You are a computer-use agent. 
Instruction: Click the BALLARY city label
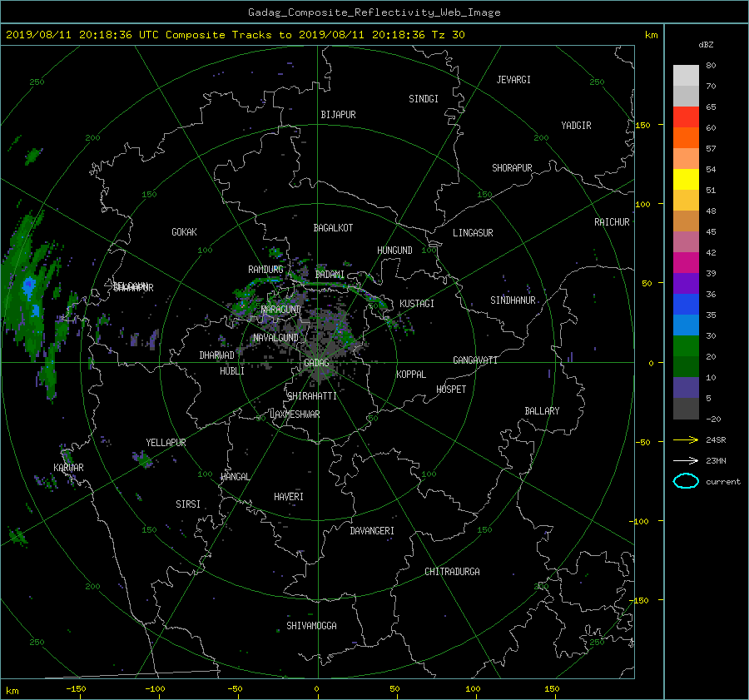542,411
